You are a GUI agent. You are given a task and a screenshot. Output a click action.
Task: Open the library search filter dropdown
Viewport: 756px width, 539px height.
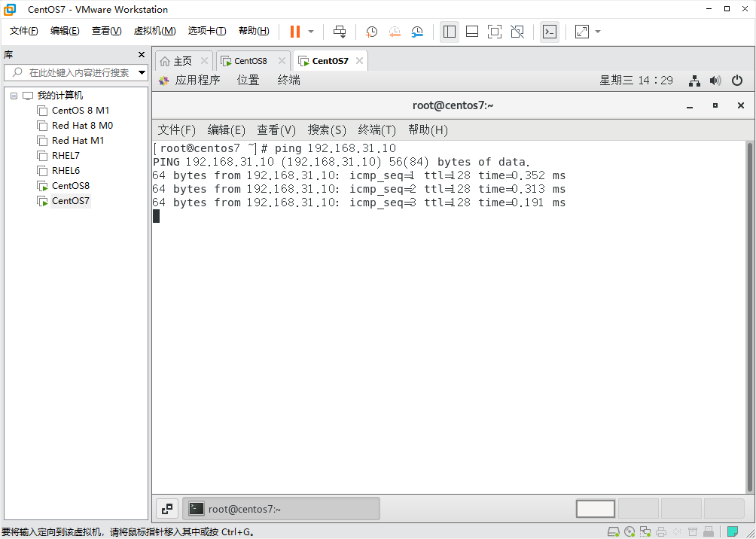point(142,73)
